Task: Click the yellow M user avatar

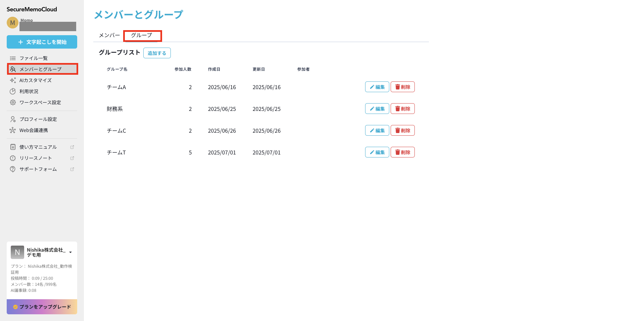Action: pyautogui.click(x=12, y=23)
